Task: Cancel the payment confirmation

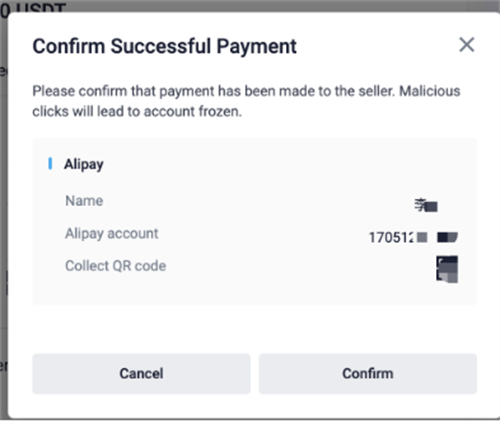Action: tap(141, 374)
